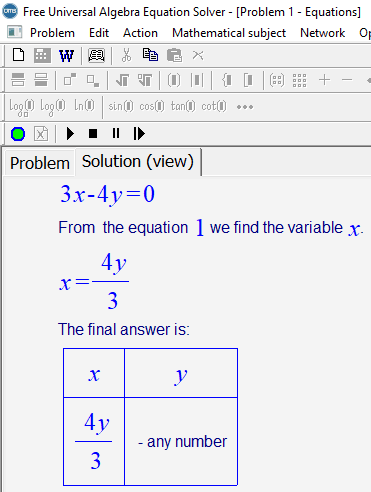Insert ln() natural logarithm template
This screenshot has height=492, width=371.
click(84, 106)
